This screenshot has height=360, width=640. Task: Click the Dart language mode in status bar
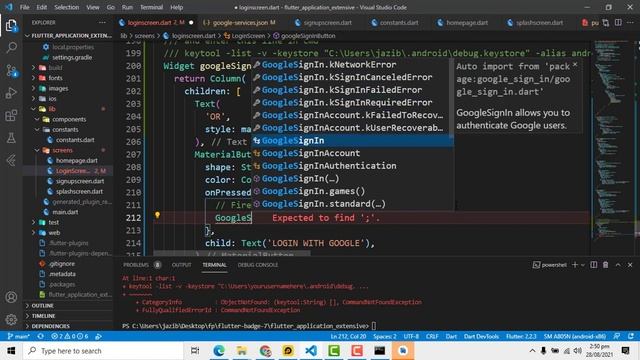(x=451, y=336)
